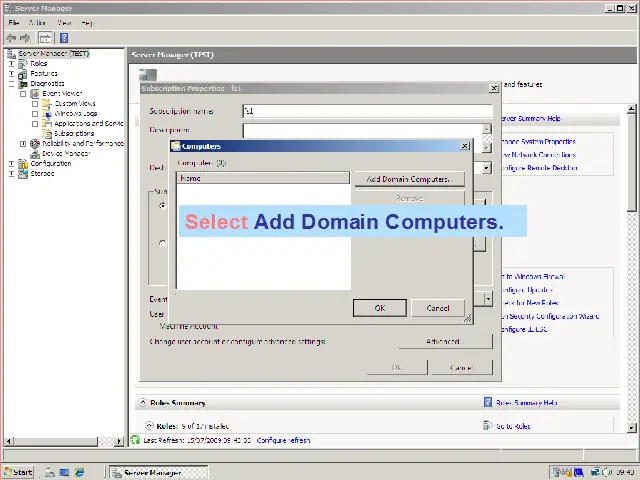Screen dimensions: 640x480
Task: Click the Device Manager icon in tree
Action: coord(35,153)
